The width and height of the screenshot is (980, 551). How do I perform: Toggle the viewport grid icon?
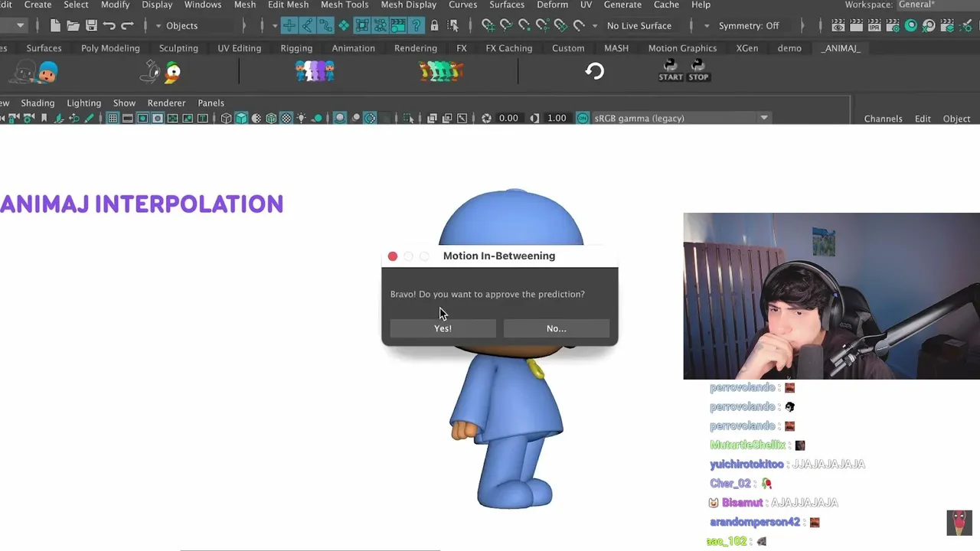(x=113, y=118)
